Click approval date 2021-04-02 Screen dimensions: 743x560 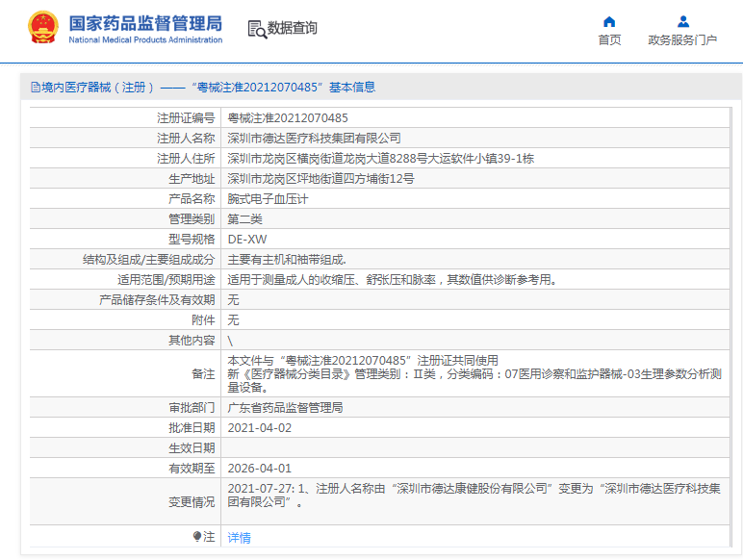tap(259, 428)
